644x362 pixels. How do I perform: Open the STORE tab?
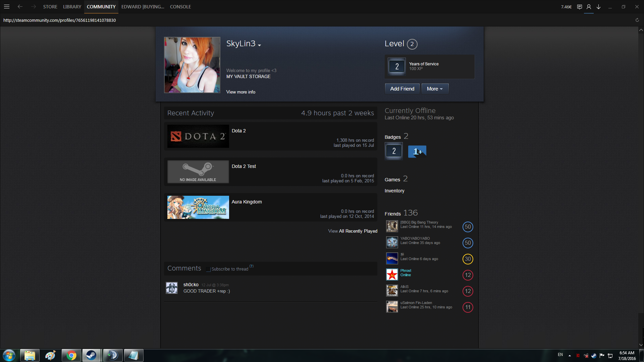[x=50, y=7]
